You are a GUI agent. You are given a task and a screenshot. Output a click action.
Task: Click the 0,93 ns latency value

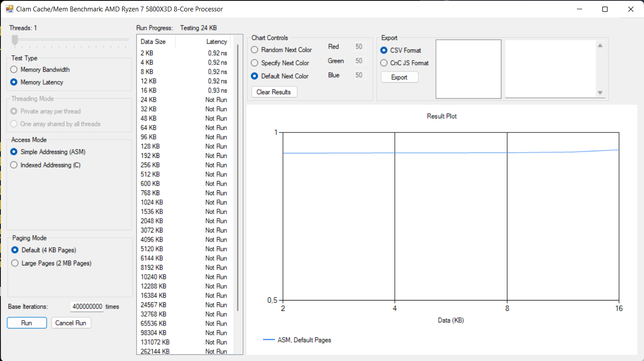pyautogui.click(x=218, y=90)
